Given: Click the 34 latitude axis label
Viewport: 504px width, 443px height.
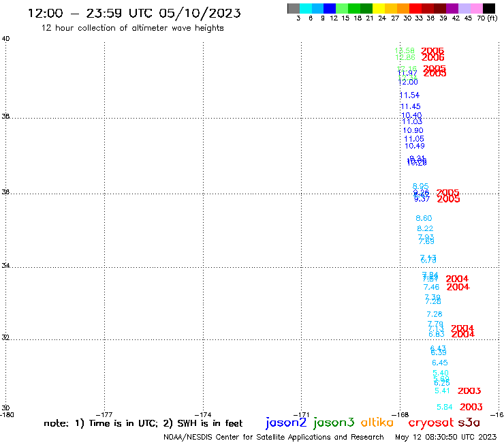Looking at the screenshot, I should click(x=5, y=265).
